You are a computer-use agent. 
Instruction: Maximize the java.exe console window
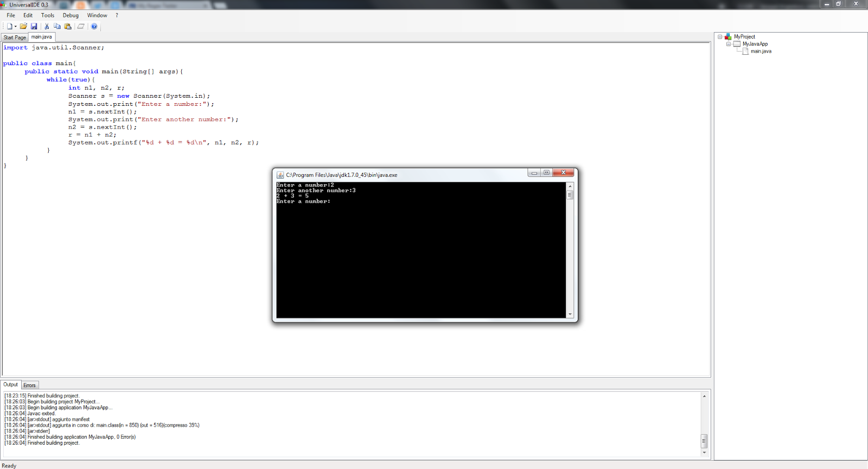[546, 173]
